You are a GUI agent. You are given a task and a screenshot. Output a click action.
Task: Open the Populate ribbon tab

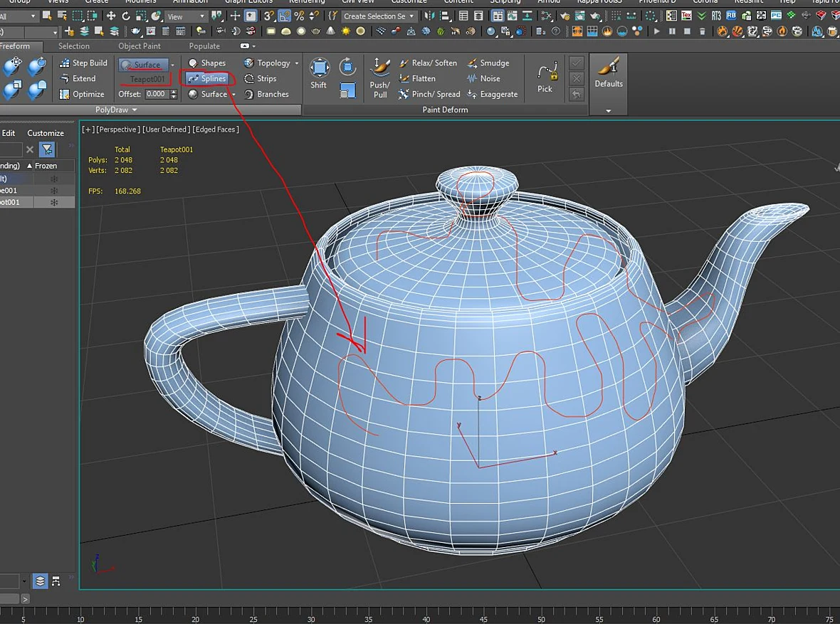tap(204, 46)
